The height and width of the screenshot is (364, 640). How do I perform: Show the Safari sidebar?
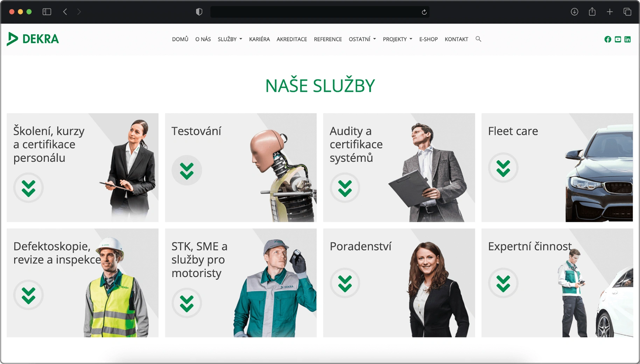point(47,12)
